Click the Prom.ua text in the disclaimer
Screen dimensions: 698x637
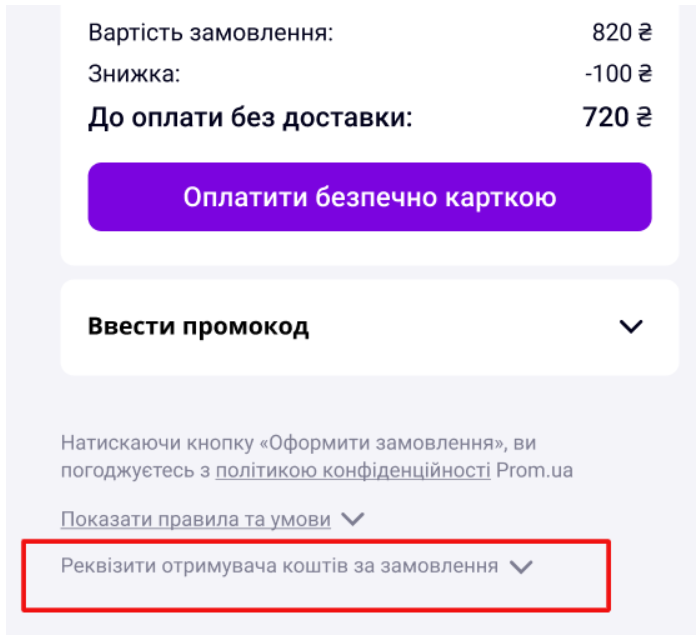[534, 471]
